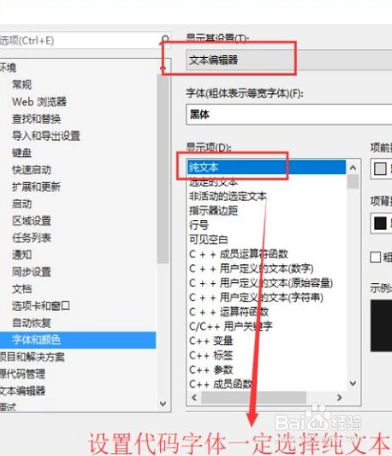Viewport: 392px width, 456px height.
Task: Select Web 浏览器 in the options tree
Action: 39,102
